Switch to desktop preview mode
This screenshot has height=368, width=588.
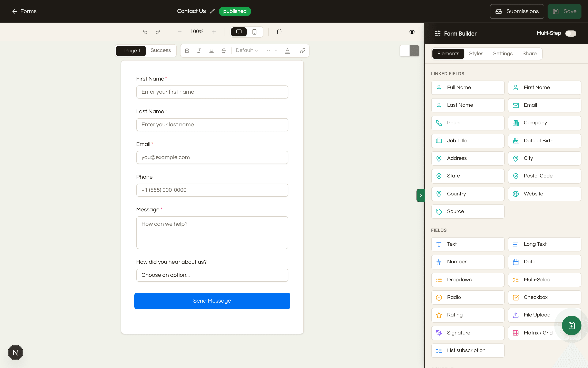[239, 32]
